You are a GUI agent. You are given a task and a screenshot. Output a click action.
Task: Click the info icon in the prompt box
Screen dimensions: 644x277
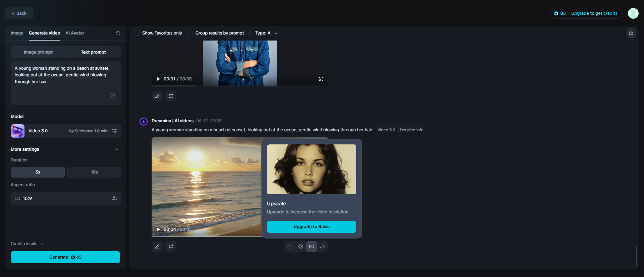pos(113,95)
